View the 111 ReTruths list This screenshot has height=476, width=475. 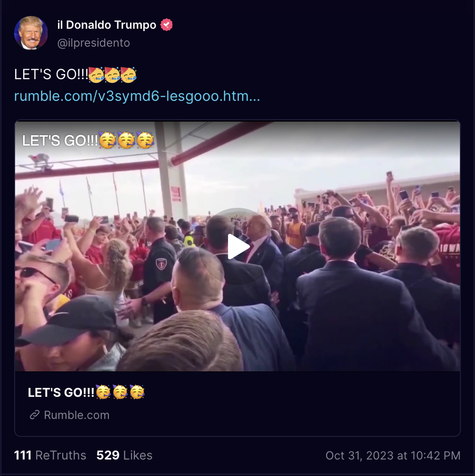tap(50, 455)
